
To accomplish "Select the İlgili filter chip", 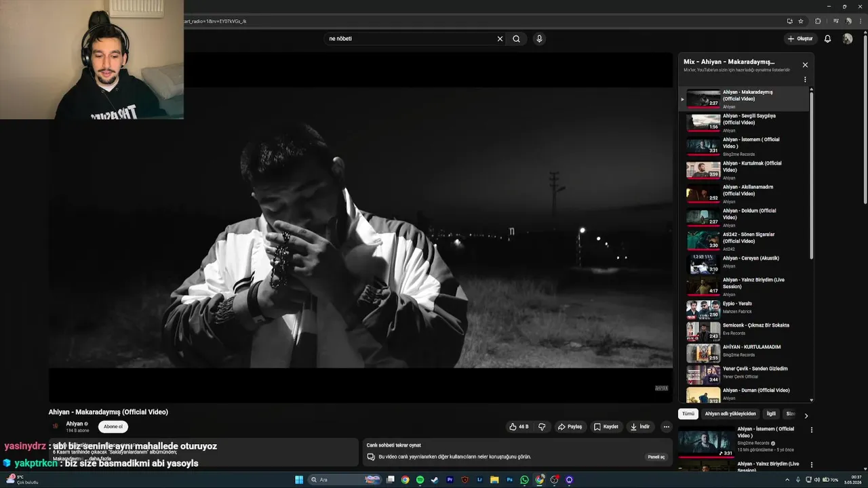I will coord(771,413).
